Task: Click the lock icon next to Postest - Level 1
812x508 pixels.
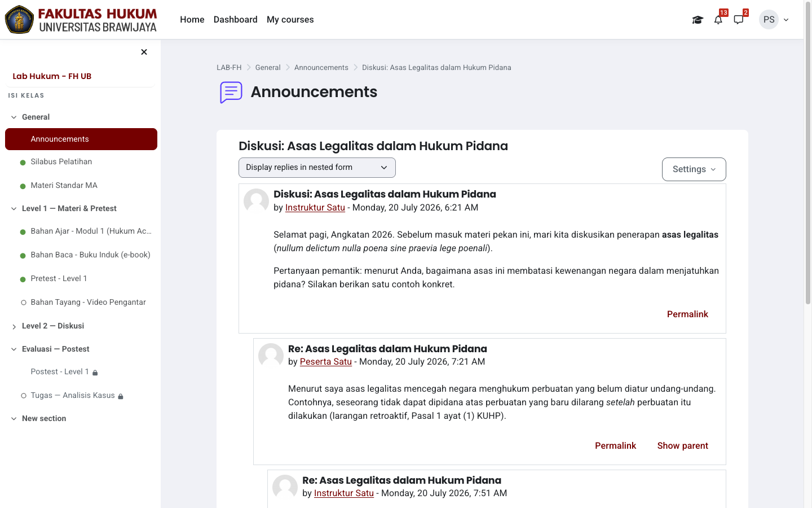Action: [x=95, y=373]
